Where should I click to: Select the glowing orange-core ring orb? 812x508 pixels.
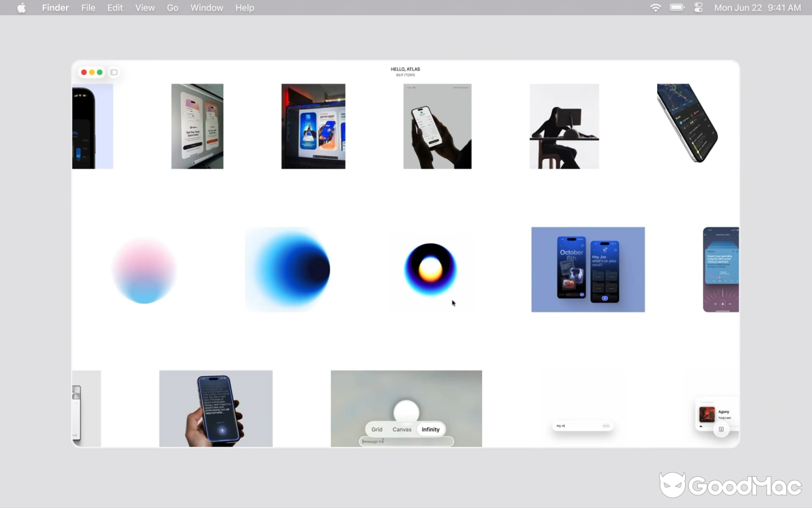tap(430, 269)
